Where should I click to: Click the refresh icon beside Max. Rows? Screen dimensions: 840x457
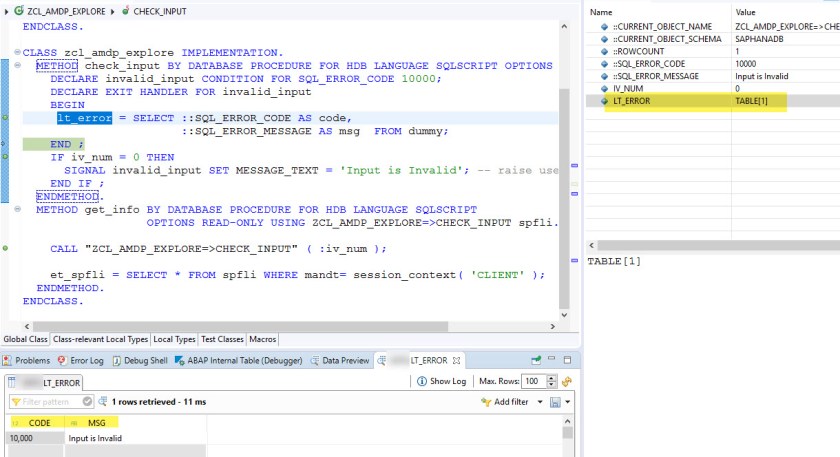[x=567, y=381]
